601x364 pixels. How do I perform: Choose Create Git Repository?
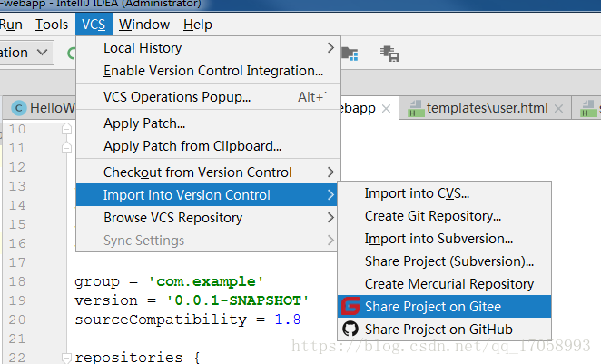point(445,216)
